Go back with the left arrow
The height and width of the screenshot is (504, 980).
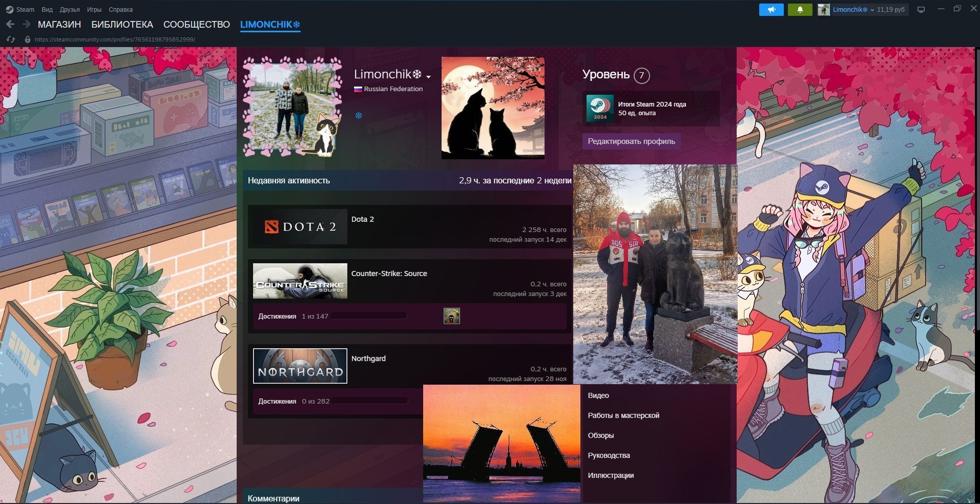(10, 24)
